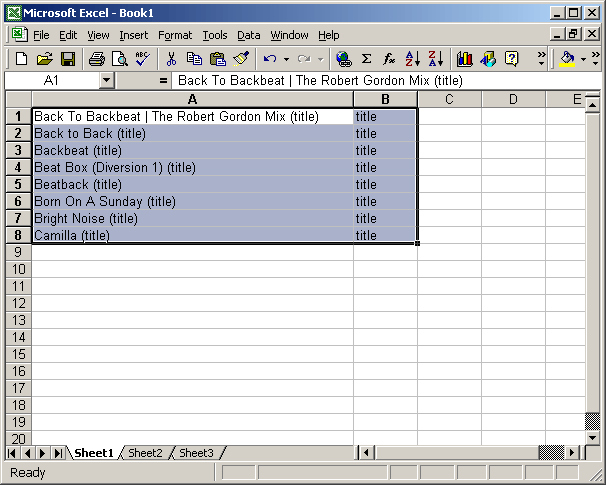Jump to first sheet tab arrow

point(12,453)
